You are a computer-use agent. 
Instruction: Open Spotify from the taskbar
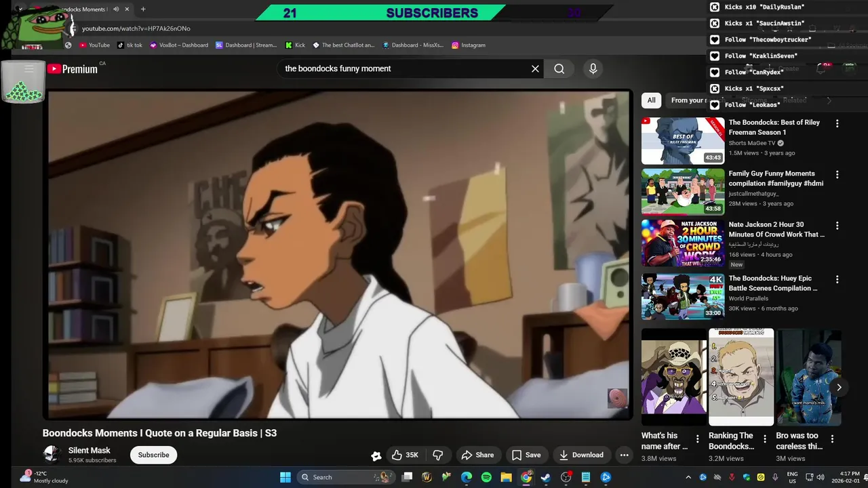486,477
